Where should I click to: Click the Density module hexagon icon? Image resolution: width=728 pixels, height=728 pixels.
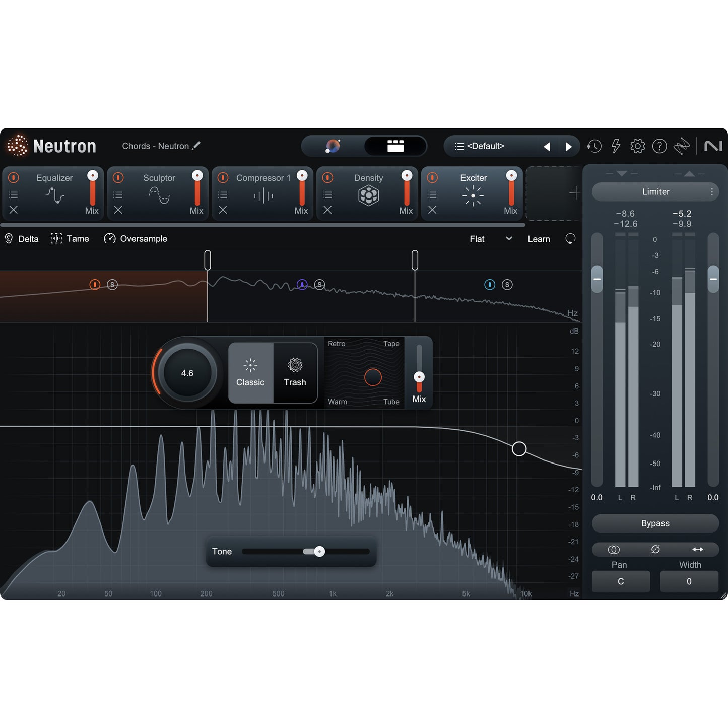point(369,195)
